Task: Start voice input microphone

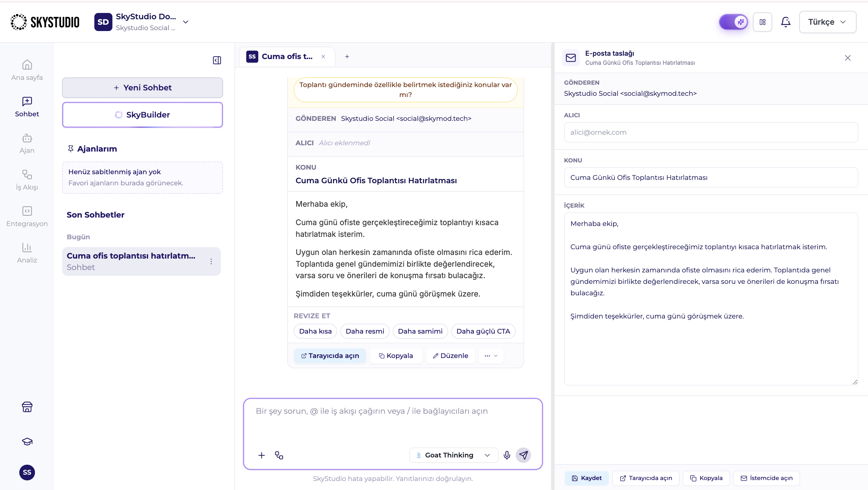Action: pos(506,455)
